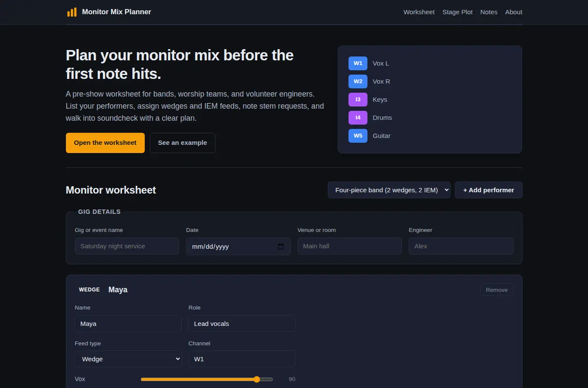The width and height of the screenshot is (588, 388).
Task: Click the Monitor Mix Planner bar-chart logo
Action: pos(72,12)
